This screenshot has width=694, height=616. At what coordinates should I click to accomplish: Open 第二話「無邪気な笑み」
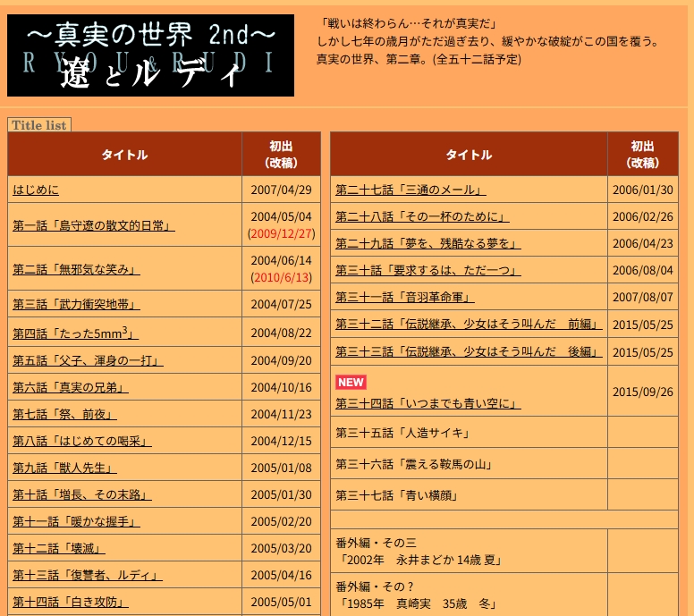pyautogui.click(x=76, y=269)
